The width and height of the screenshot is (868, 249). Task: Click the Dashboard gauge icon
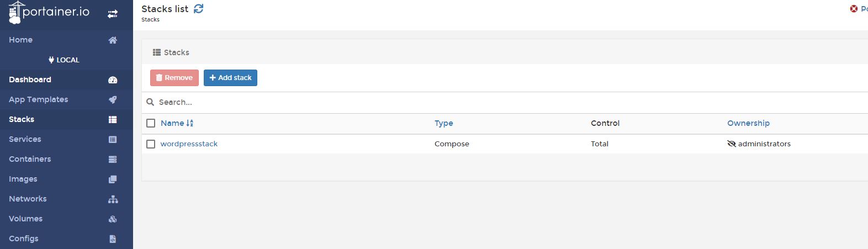(x=113, y=80)
